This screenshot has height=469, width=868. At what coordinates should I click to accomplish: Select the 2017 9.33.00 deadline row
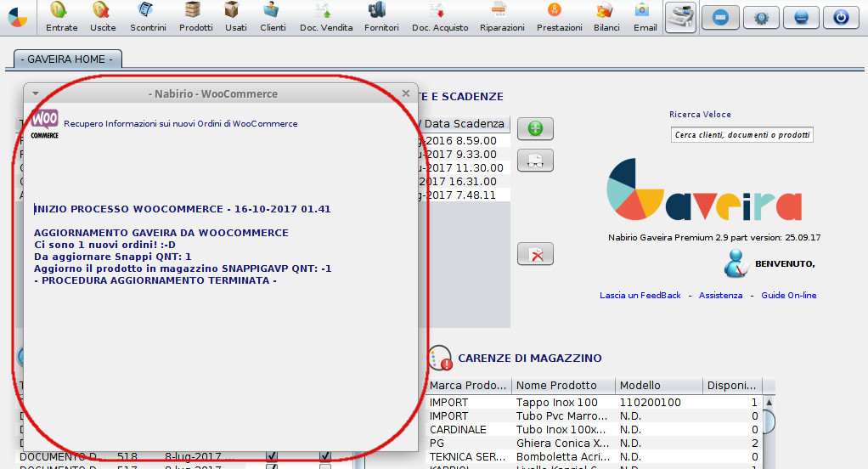point(464,154)
